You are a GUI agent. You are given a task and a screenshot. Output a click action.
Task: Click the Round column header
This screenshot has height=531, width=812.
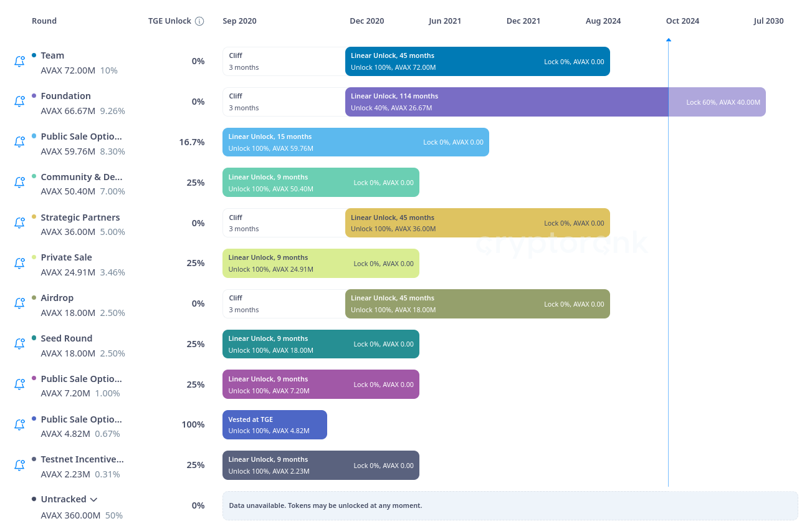(x=44, y=21)
